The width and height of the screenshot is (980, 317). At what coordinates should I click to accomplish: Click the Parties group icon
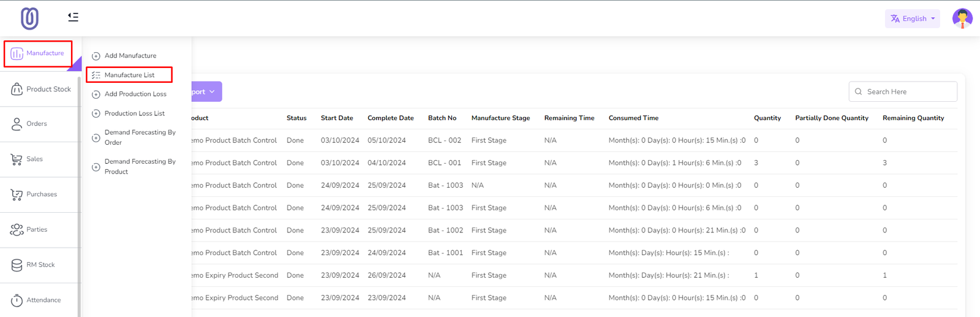point(17,230)
